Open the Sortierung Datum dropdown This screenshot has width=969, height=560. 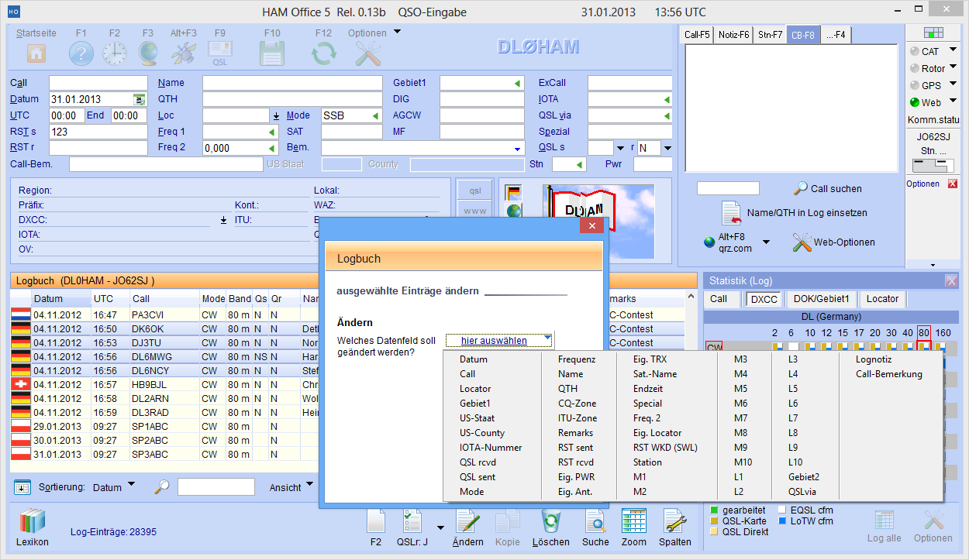point(130,485)
